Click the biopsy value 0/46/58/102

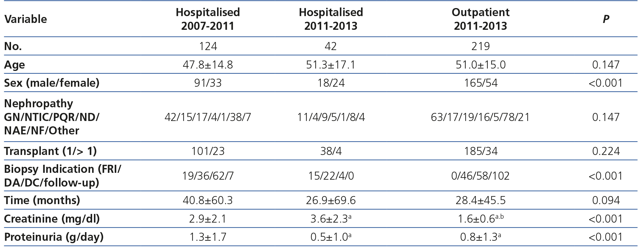tap(481, 176)
